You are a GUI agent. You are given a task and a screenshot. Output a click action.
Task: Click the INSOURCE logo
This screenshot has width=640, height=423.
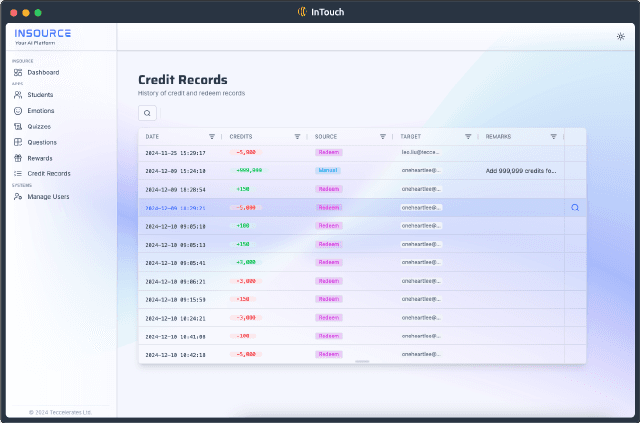[x=42, y=33]
